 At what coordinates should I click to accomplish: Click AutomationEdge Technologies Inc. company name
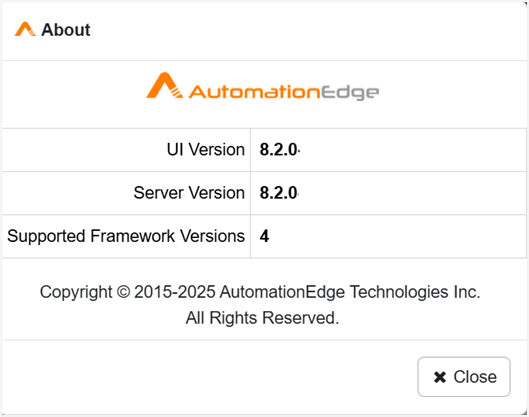click(x=350, y=292)
